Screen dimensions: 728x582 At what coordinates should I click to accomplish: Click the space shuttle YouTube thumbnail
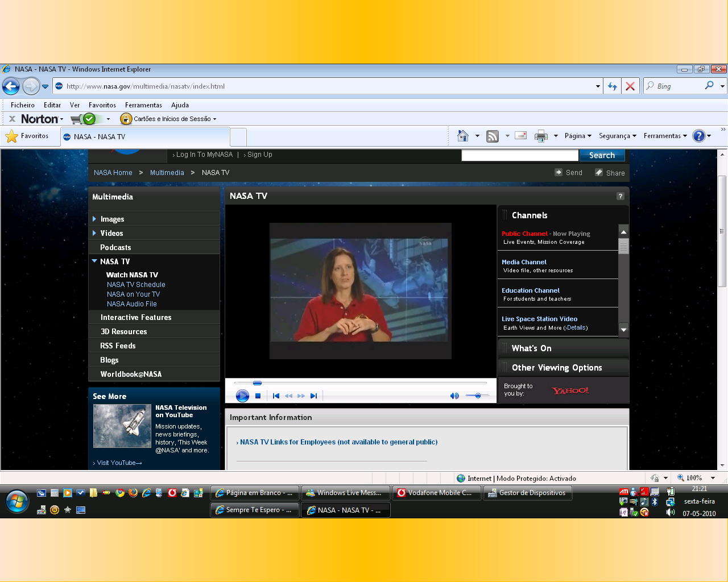122,426
